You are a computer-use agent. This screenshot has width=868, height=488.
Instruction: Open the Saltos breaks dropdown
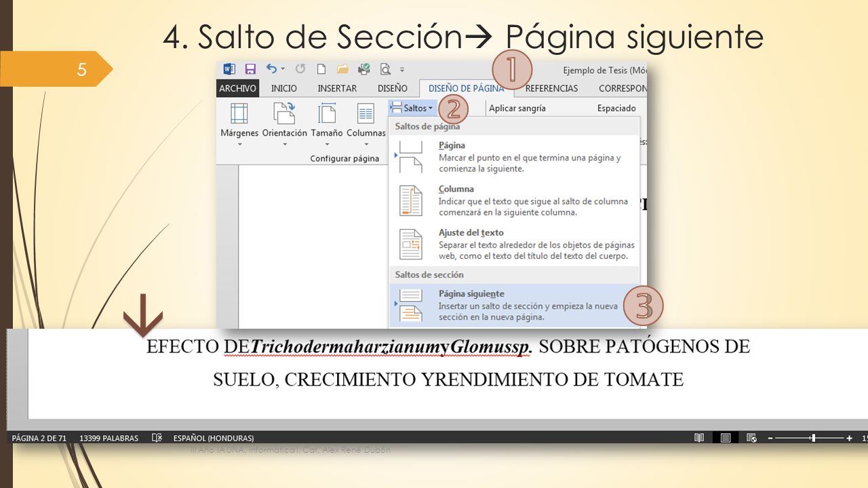coord(412,108)
